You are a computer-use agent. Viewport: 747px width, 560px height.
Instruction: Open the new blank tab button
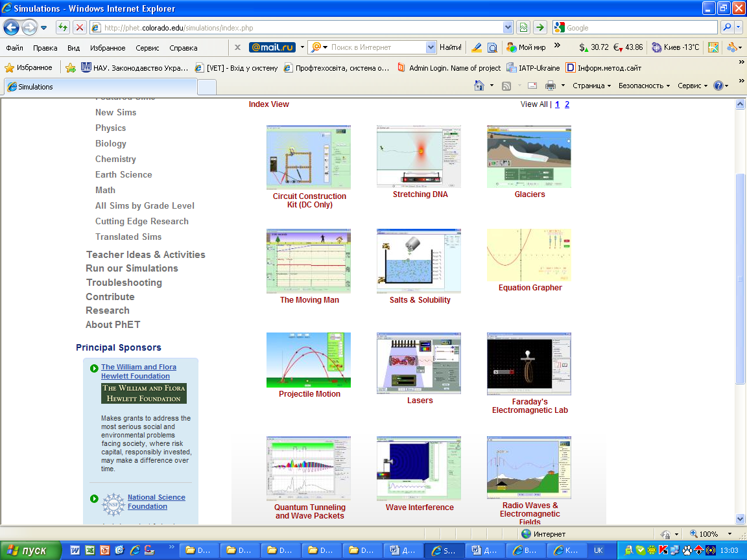207,87
